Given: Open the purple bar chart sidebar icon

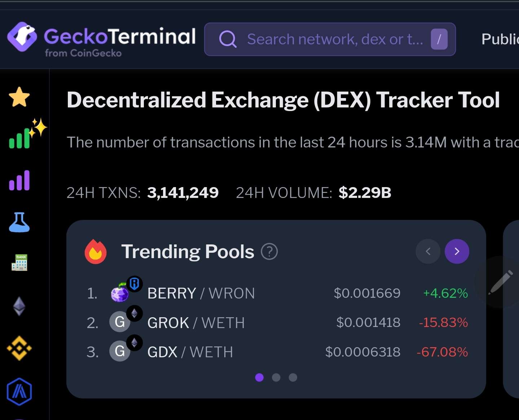Looking at the screenshot, I should click(x=19, y=181).
